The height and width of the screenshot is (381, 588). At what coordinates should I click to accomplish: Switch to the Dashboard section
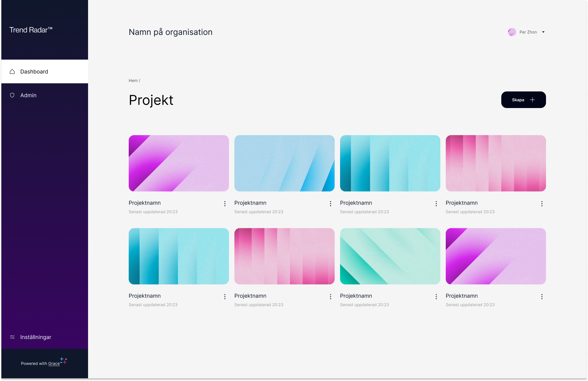(x=34, y=71)
